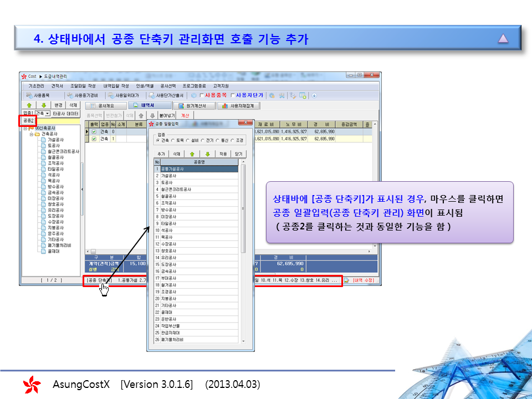532x399 pixels.
Task: Select the 설비 radio button
Action: (x=189, y=141)
